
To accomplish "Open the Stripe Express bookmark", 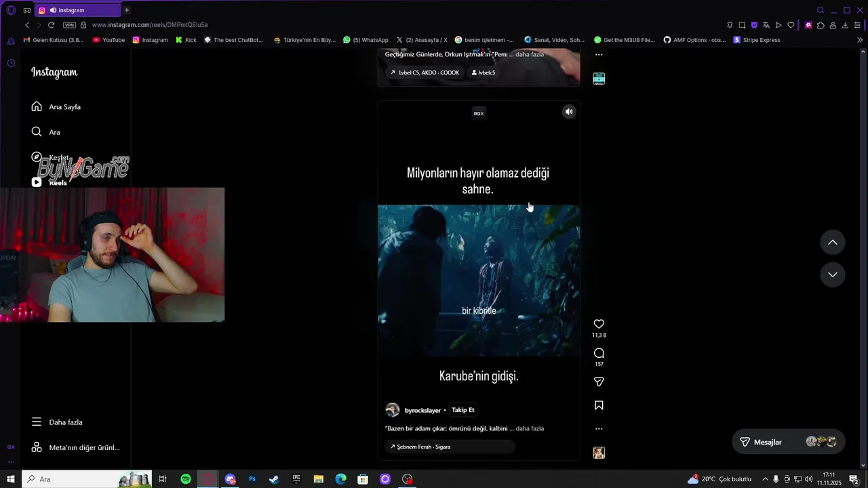I will point(756,40).
